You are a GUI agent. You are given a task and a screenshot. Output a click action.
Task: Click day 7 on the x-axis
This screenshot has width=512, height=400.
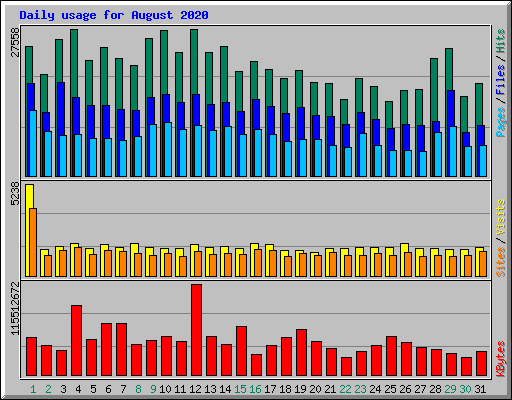(123, 389)
